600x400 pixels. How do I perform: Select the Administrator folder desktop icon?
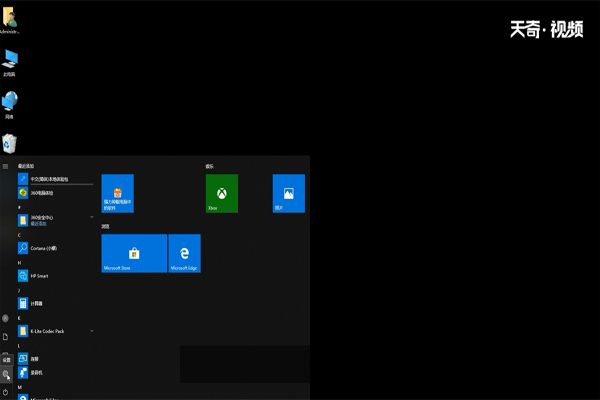point(10,21)
